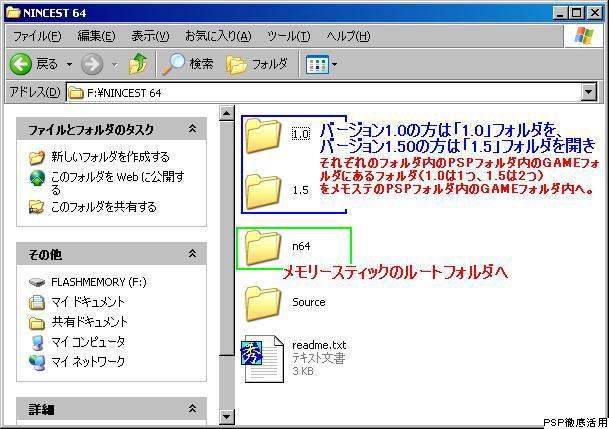Image resolution: width=609 pixels, height=429 pixels.
Task: Click the 検索 search magnifier icon
Action: pyautogui.click(x=173, y=64)
